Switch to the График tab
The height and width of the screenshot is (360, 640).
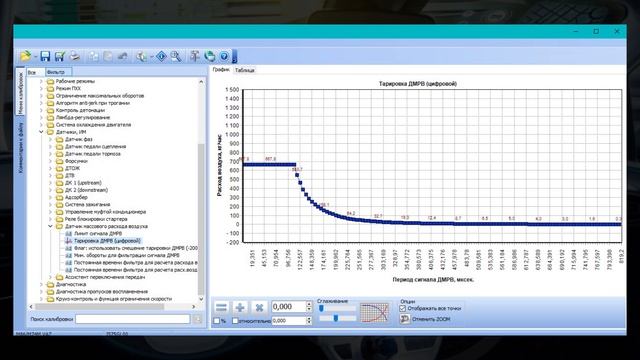point(221,70)
